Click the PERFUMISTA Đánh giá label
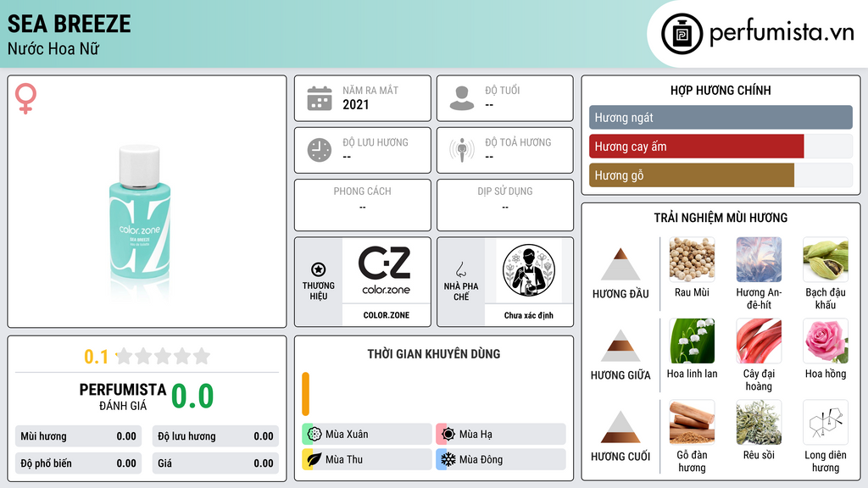868x488 pixels. [123, 396]
